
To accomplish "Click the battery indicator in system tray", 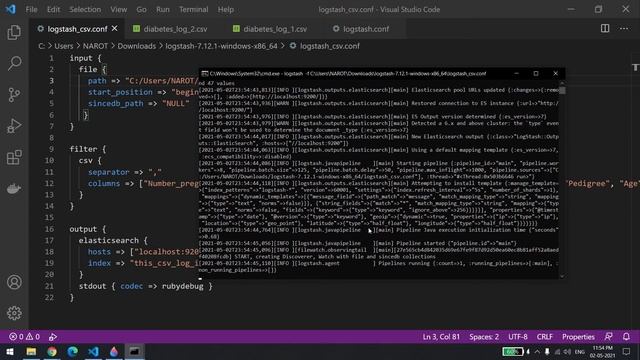I will [x=512, y=351].
